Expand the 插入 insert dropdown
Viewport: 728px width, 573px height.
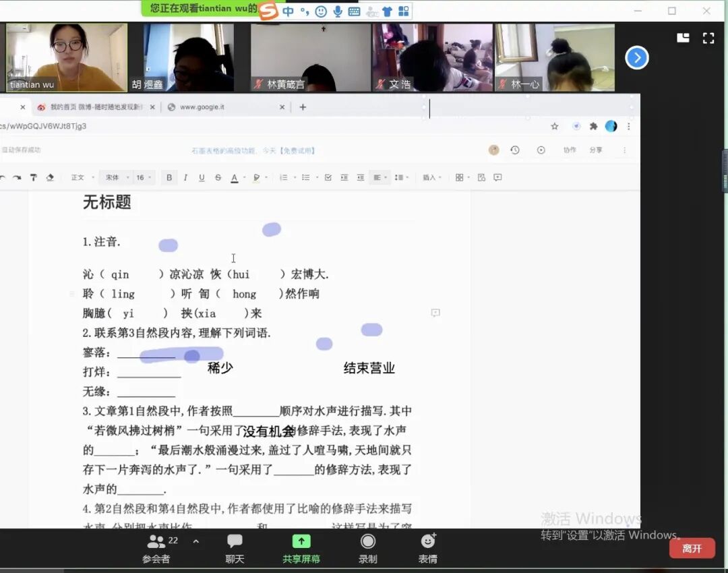431,177
